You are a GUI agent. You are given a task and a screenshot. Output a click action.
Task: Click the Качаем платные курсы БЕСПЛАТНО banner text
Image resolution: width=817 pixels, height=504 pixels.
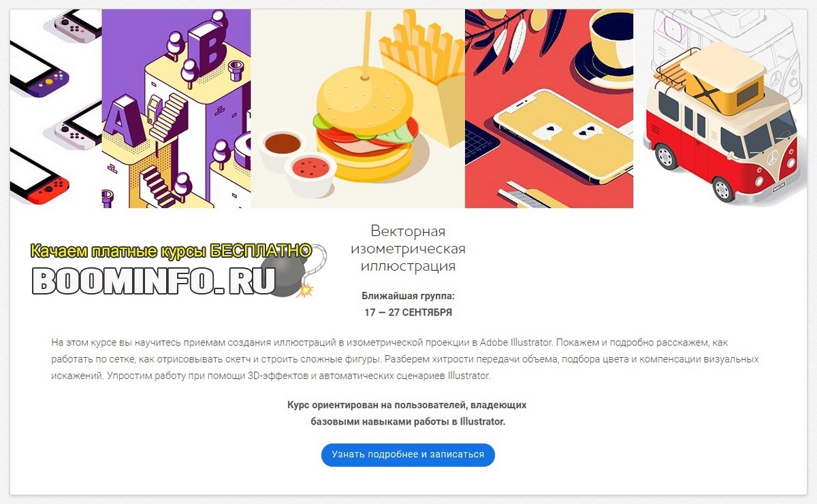pyautogui.click(x=171, y=251)
